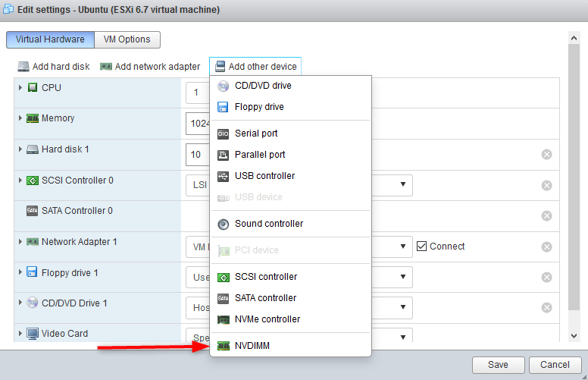Click the SCSI controller icon in menu
Screen dimensions: 588x380
[x=224, y=278]
